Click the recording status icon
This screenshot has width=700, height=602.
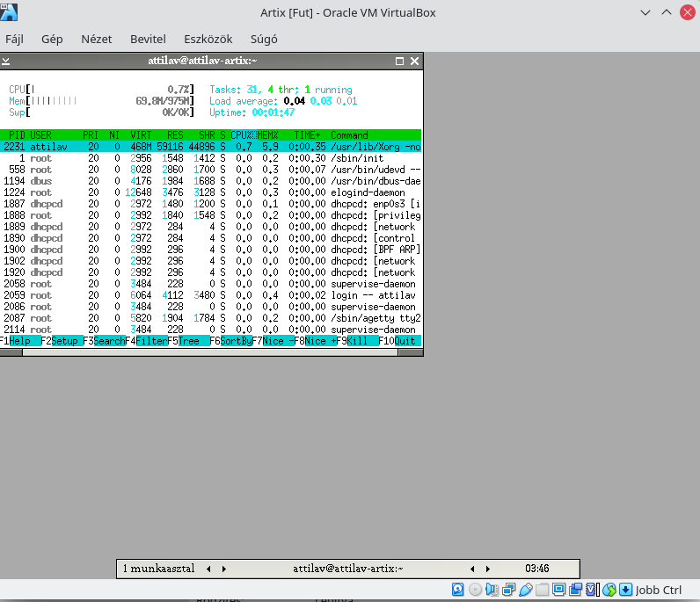click(x=575, y=590)
